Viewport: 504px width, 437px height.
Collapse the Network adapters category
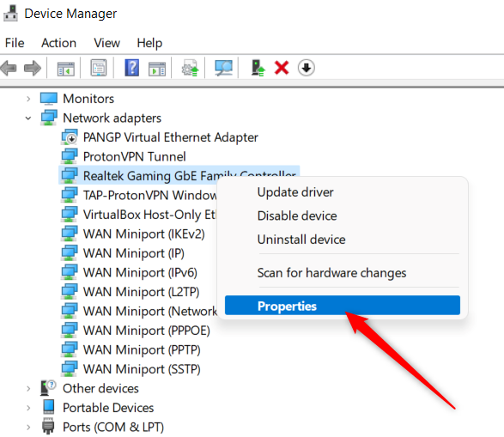click(x=28, y=118)
